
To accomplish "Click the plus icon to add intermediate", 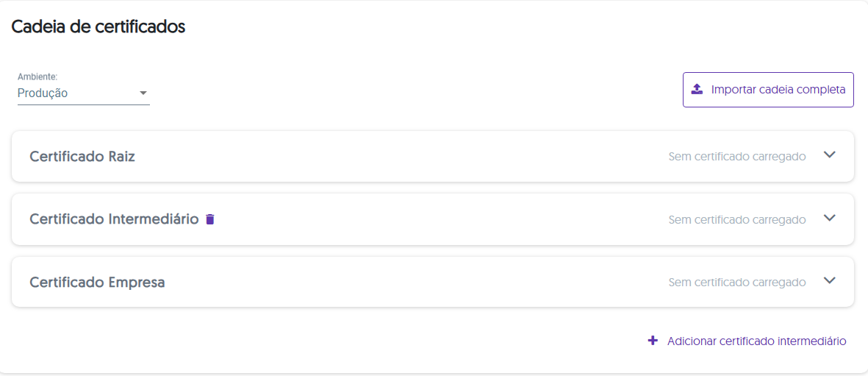I will (x=652, y=341).
